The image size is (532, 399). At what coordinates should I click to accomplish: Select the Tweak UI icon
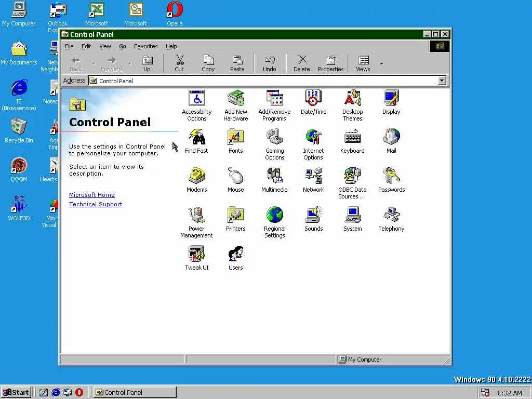pos(197,258)
